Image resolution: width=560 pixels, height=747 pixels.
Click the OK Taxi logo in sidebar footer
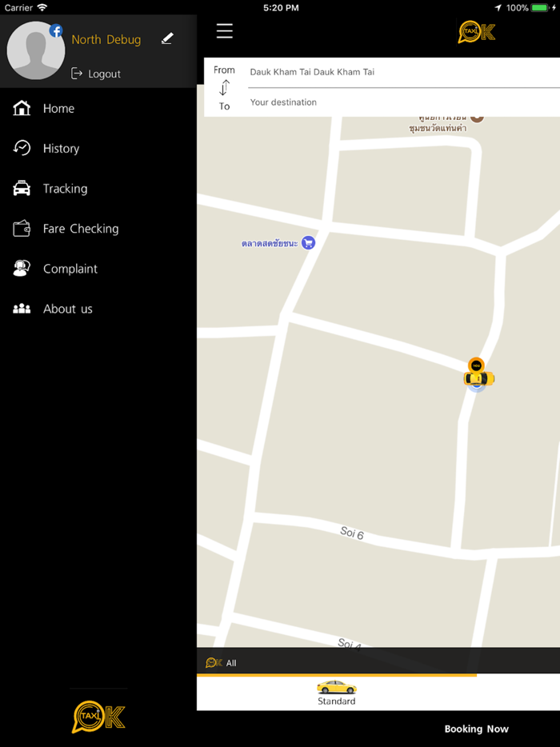click(98, 717)
